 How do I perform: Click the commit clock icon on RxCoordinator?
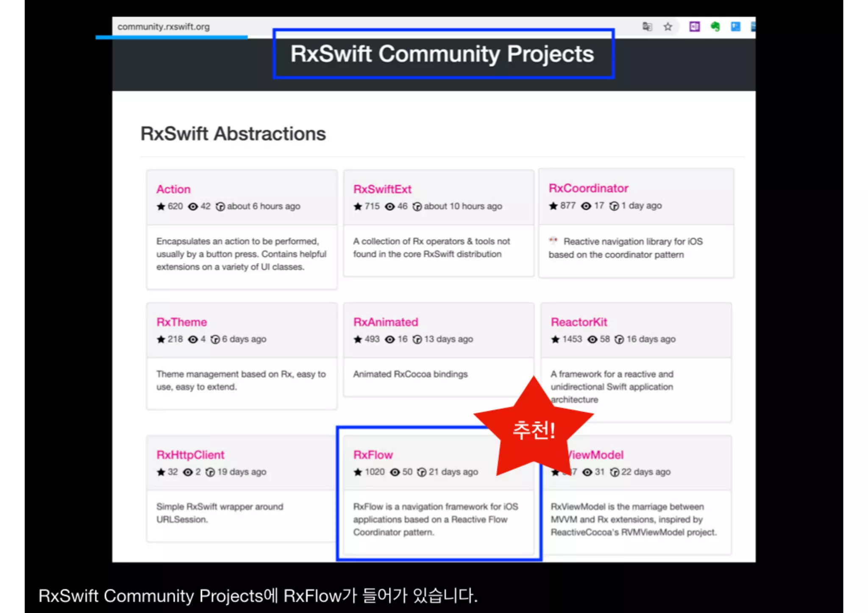pyautogui.click(x=614, y=206)
